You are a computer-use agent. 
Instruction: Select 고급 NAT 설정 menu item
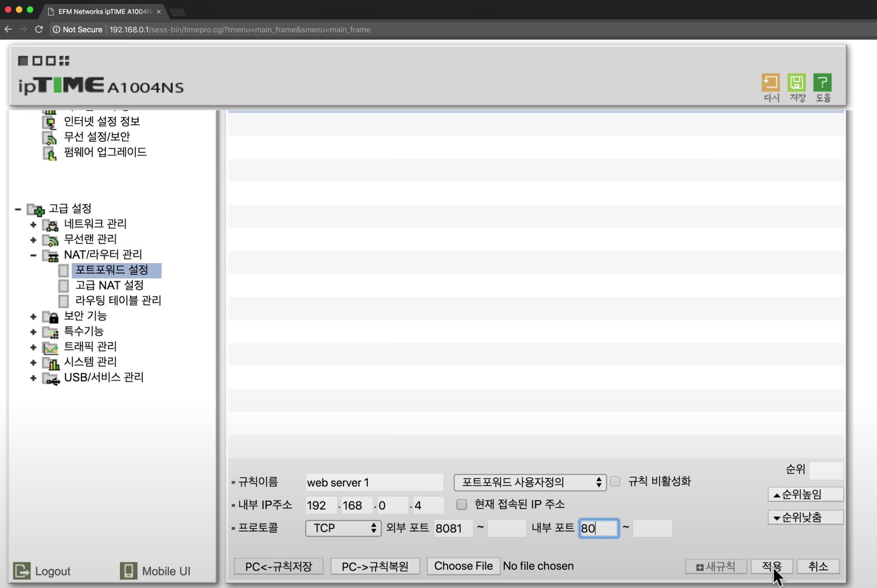coord(109,285)
